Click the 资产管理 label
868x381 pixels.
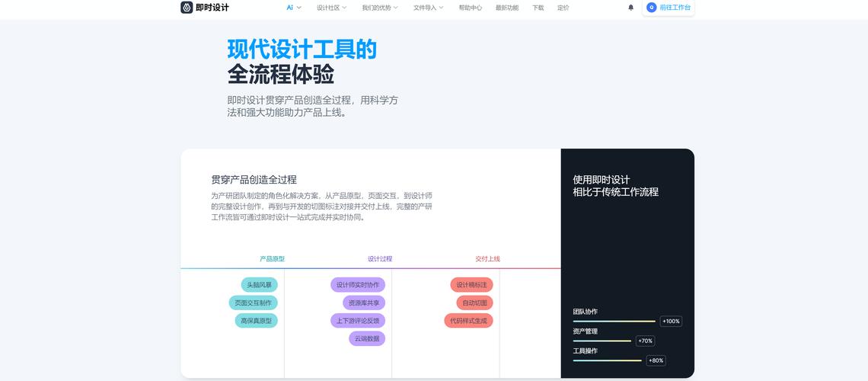click(x=585, y=331)
